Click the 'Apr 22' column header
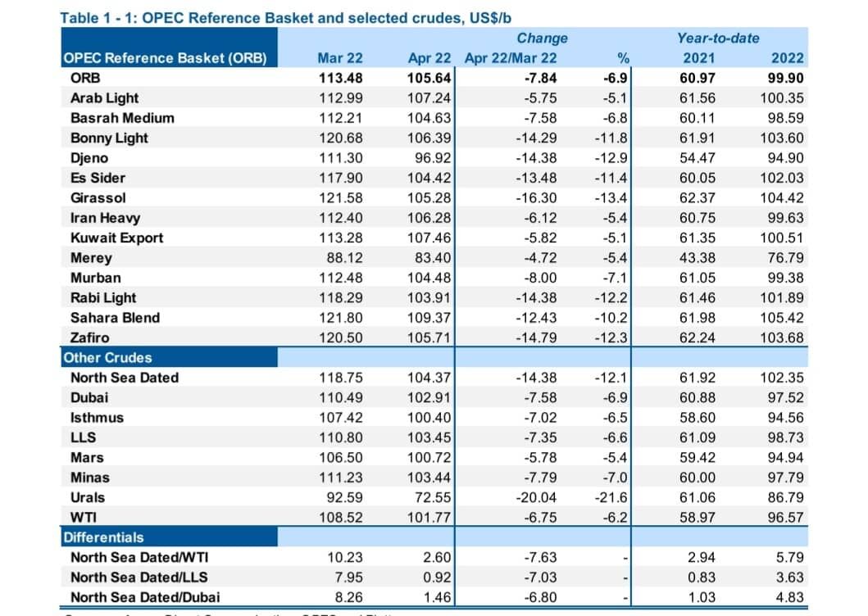Viewport: 868px width, 616px height. click(429, 58)
